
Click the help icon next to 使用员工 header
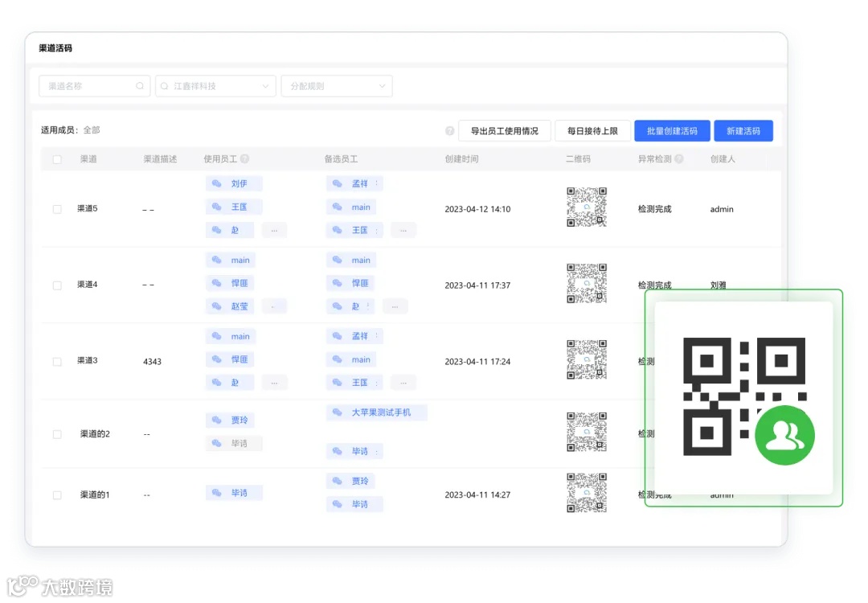tap(244, 159)
